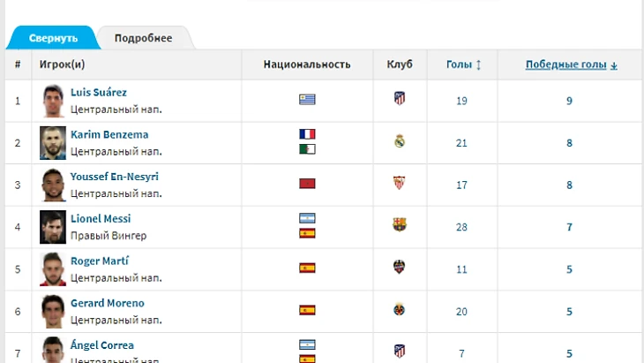Click Roger Martí portrait thumbnail
Image resolution: width=644 pixels, height=363 pixels.
tap(53, 268)
